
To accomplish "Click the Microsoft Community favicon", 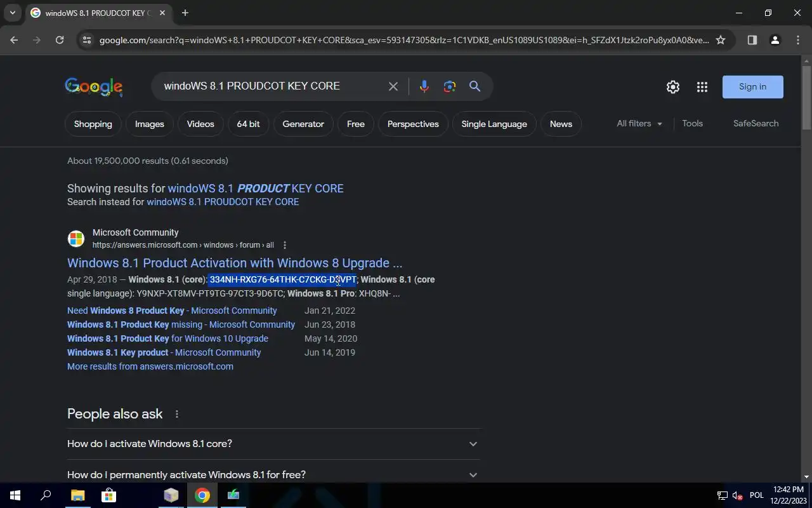I will point(76,239).
